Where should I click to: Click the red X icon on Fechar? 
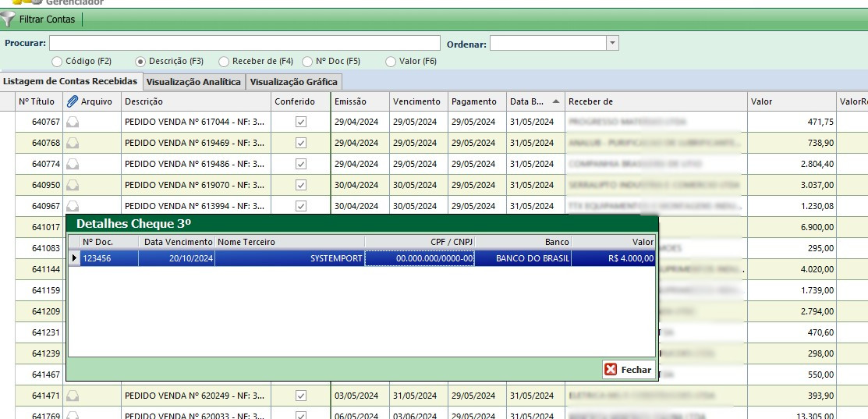click(611, 370)
